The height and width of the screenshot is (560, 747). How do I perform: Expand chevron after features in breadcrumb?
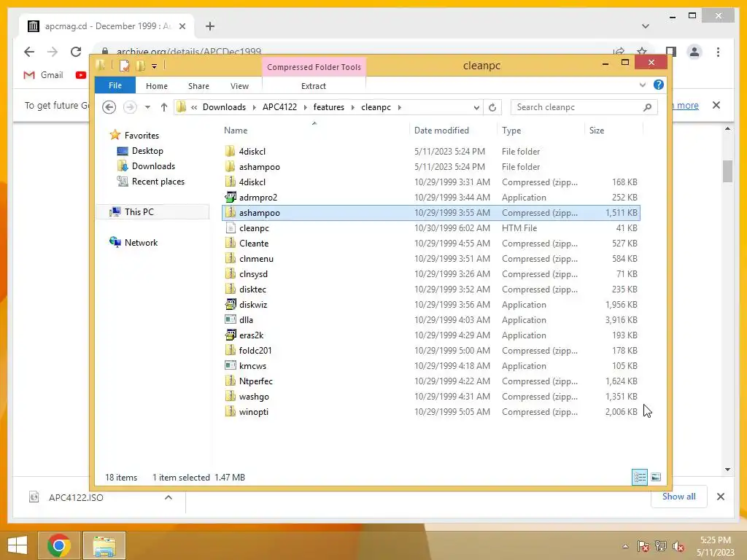pyautogui.click(x=352, y=107)
